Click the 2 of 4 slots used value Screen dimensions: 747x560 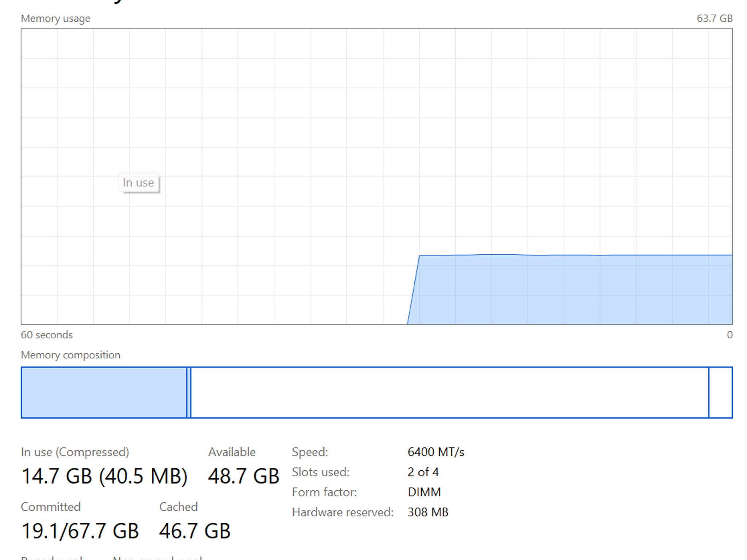(423, 472)
